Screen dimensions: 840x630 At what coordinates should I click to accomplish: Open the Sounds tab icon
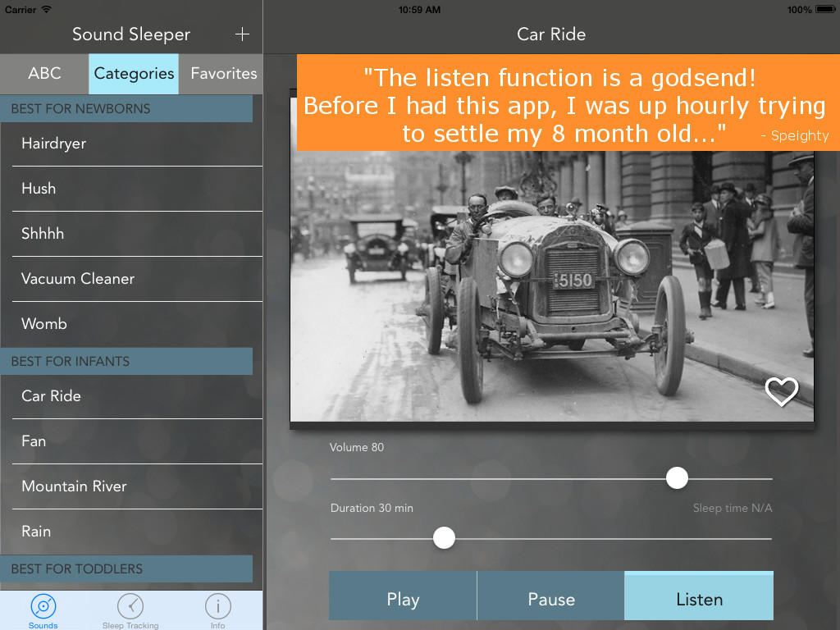coord(43,606)
